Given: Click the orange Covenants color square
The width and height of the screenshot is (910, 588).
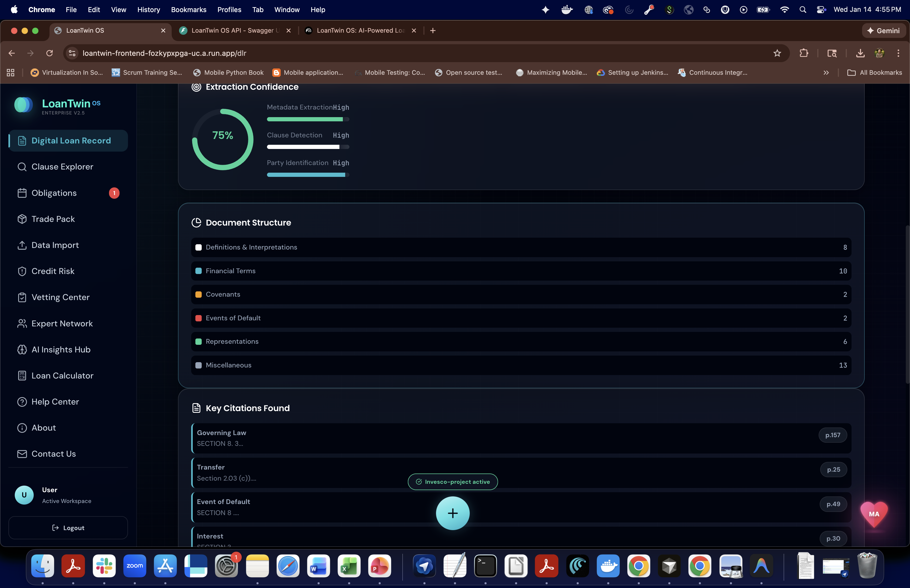Looking at the screenshot, I should click(198, 294).
